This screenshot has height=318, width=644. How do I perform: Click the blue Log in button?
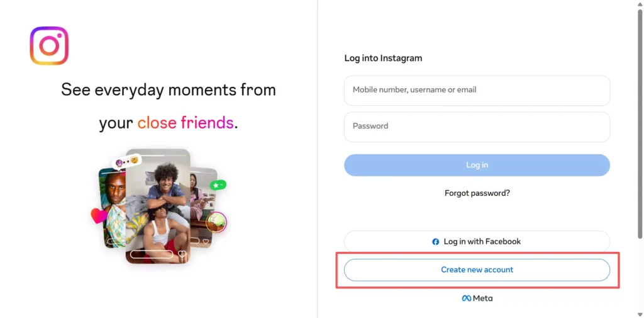click(x=477, y=165)
